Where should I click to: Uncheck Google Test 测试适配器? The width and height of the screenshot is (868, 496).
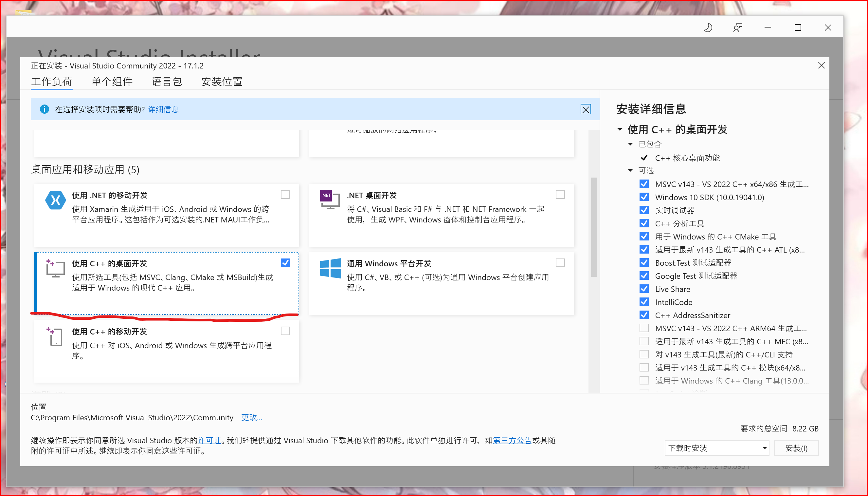click(x=644, y=276)
